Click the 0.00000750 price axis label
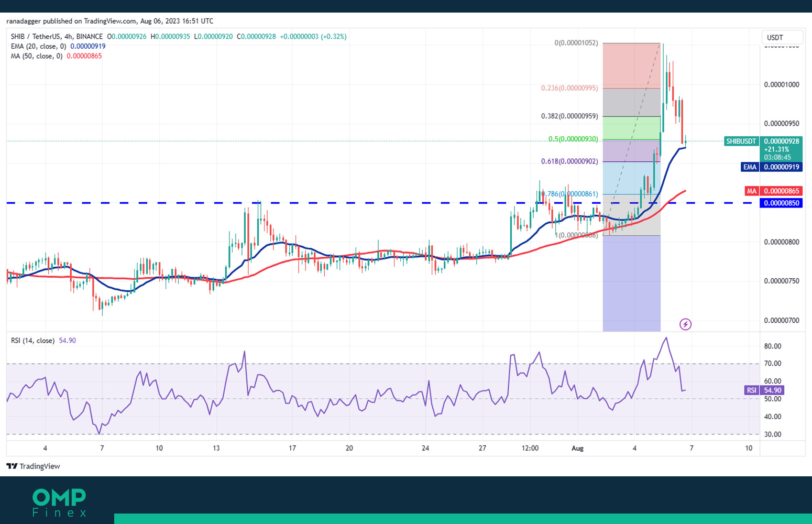The image size is (812, 524). 782,281
